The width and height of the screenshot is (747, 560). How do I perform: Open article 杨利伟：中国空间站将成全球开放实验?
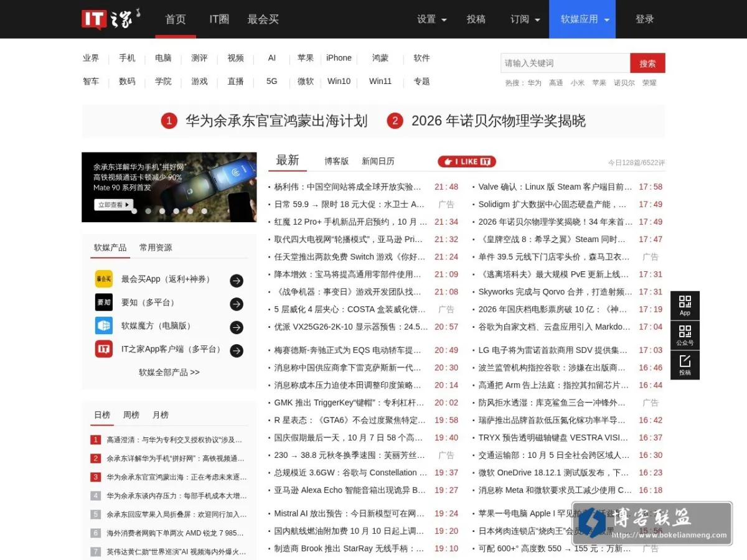tap(349, 187)
